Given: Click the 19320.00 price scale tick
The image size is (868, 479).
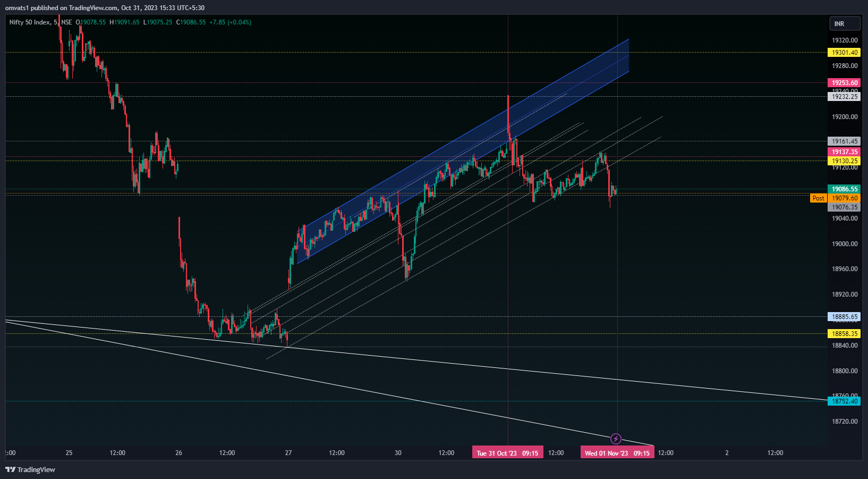Looking at the screenshot, I should (845, 40).
